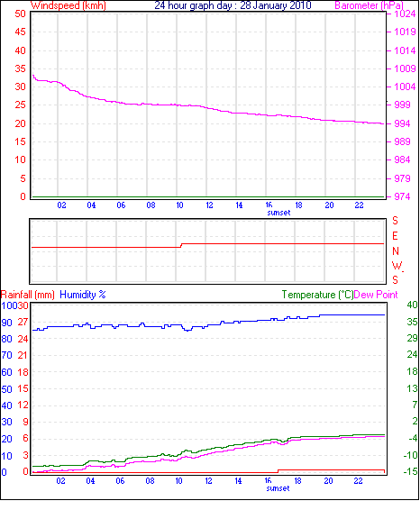The width and height of the screenshot is (420, 510).
Task: Click the wind direction step change near hour 10
Action: pos(181,246)
